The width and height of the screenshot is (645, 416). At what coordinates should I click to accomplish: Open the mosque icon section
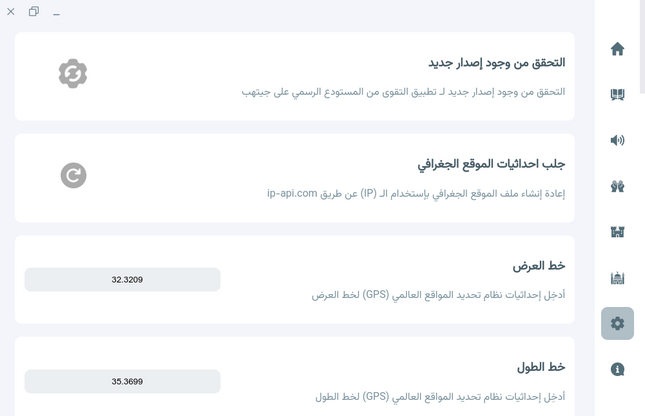617,278
